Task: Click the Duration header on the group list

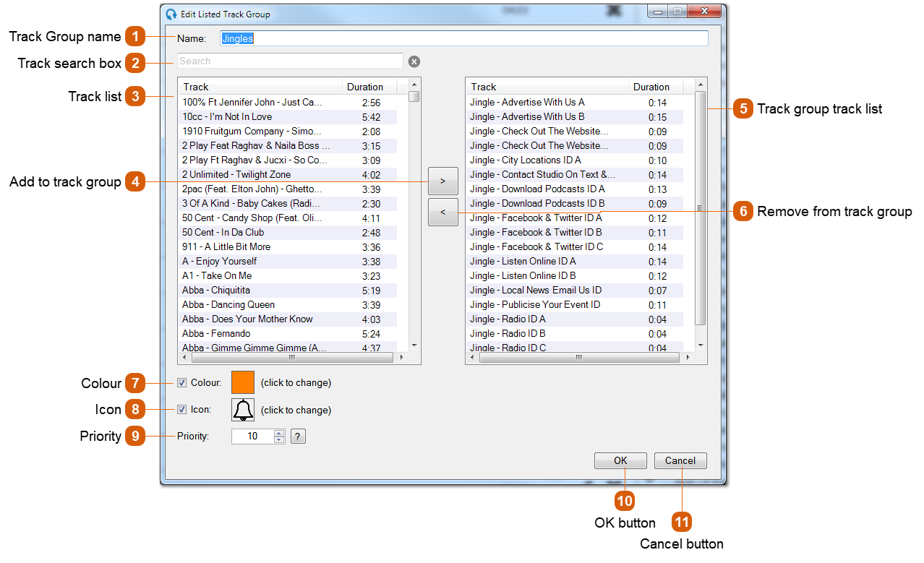Action: pyautogui.click(x=652, y=87)
